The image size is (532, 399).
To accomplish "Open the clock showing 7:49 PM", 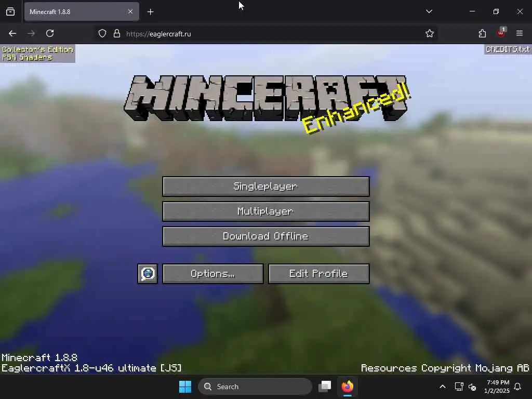I will [x=497, y=387].
